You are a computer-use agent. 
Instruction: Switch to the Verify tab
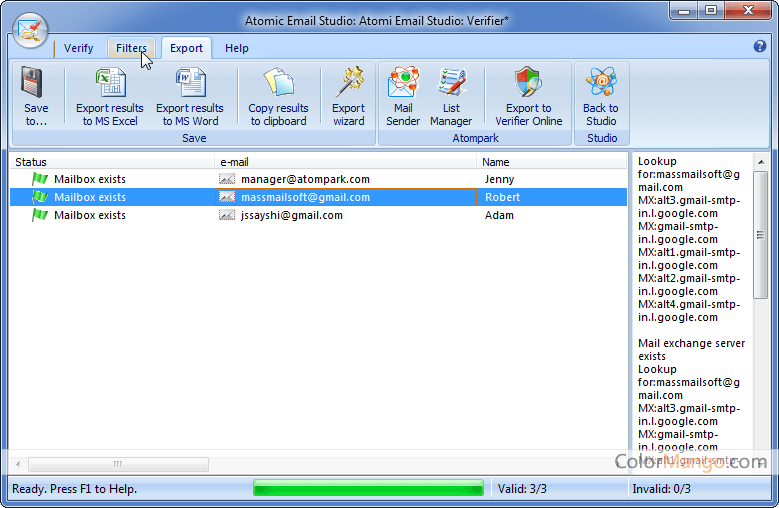click(x=79, y=48)
